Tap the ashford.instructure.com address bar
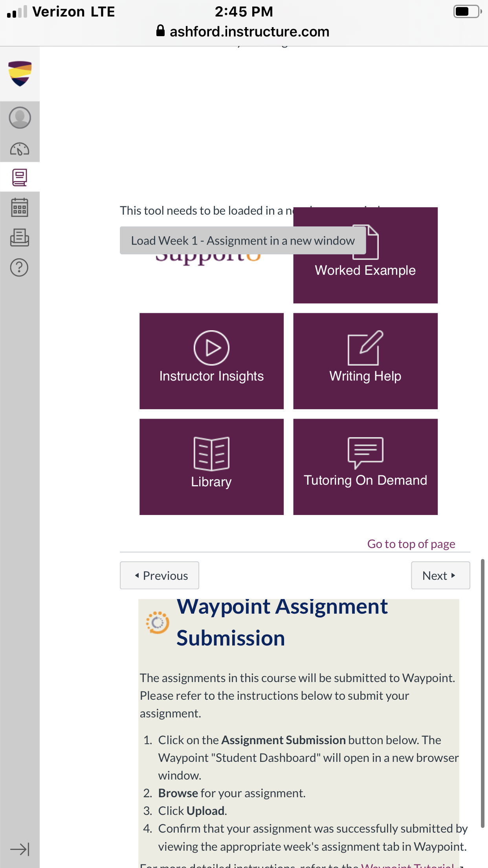488x868 pixels. click(244, 31)
